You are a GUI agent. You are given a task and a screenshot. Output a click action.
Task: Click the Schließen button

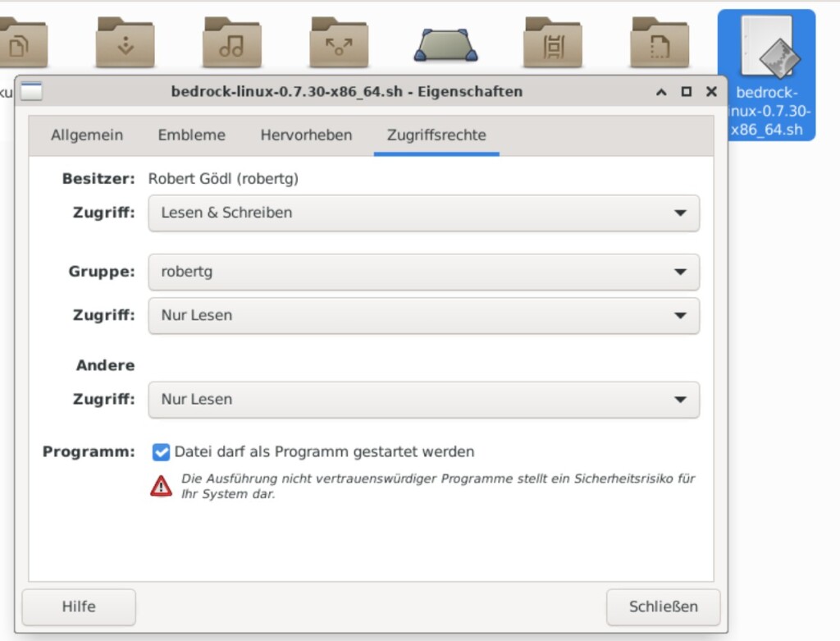coord(663,607)
